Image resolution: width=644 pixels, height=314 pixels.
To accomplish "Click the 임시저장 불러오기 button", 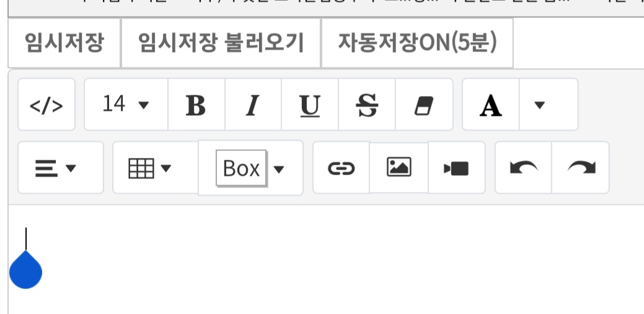I will [x=221, y=43].
